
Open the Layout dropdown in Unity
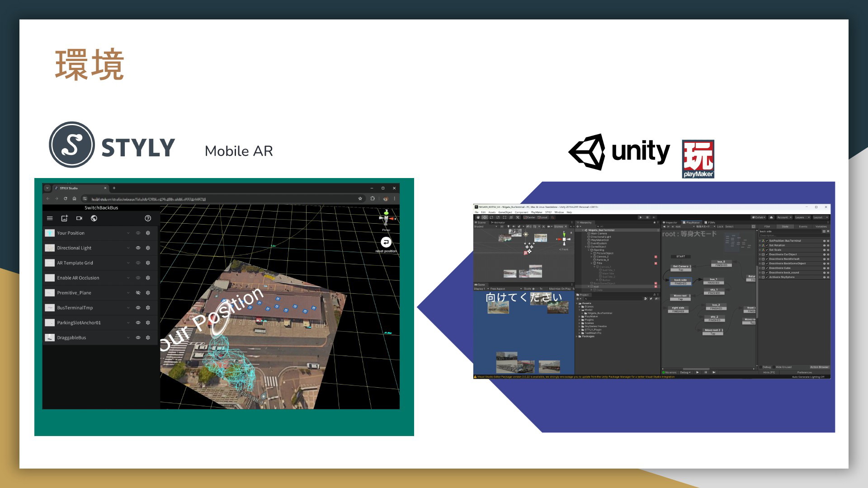pos(820,217)
